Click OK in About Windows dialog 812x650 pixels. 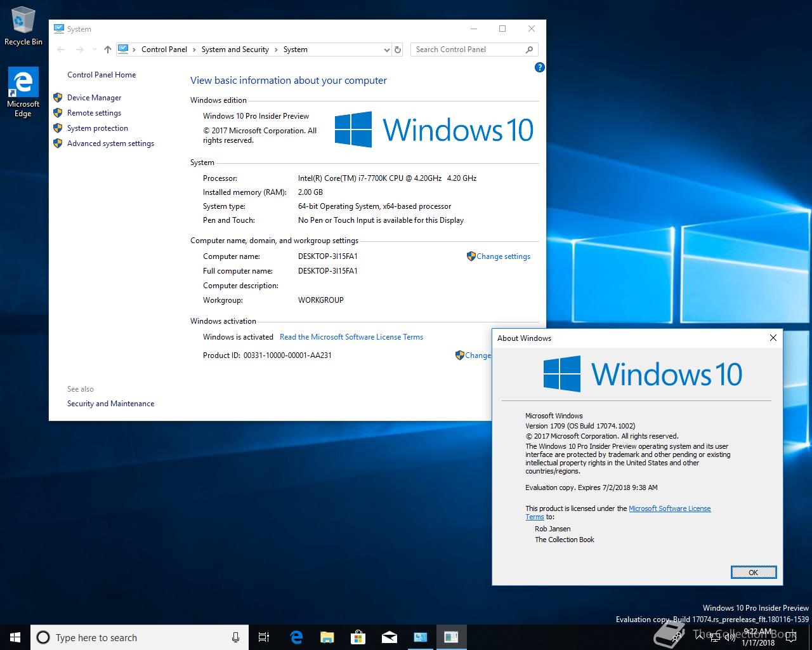click(x=753, y=572)
